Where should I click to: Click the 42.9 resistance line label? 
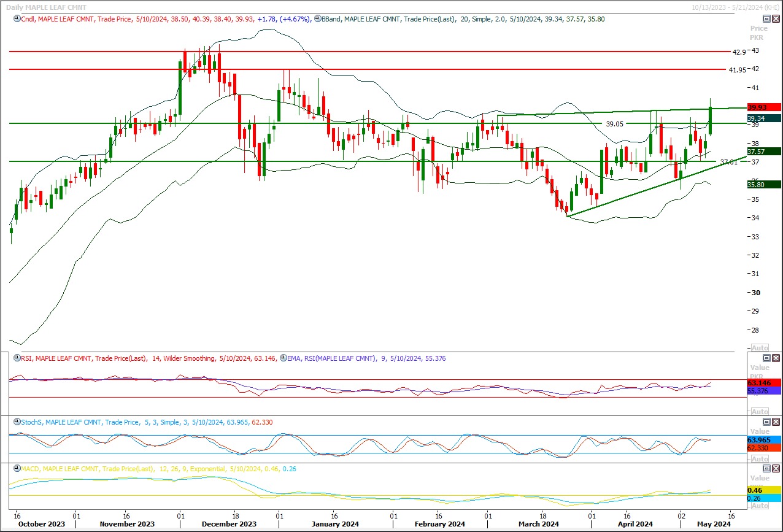point(739,52)
